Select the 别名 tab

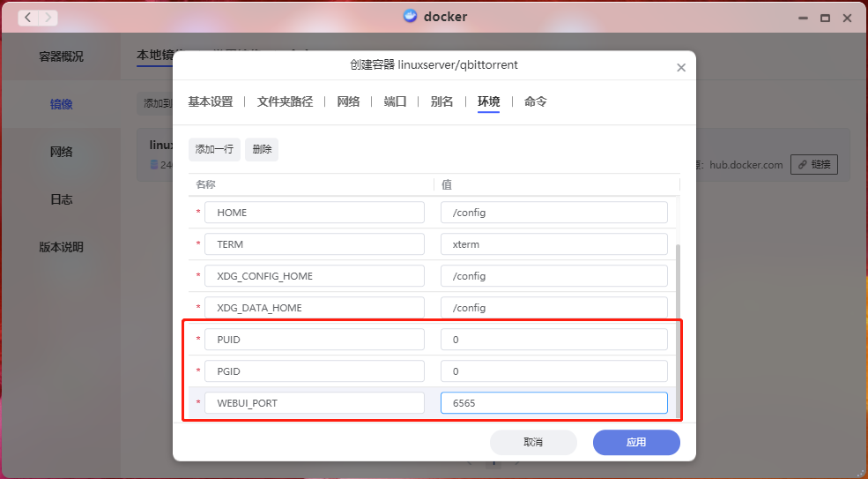click(441, 101)
